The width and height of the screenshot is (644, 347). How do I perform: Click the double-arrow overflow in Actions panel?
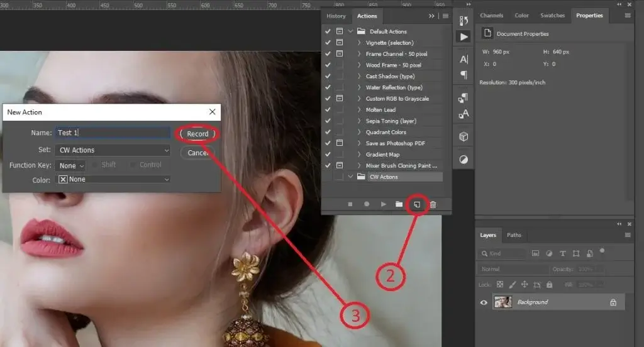point(431,16)
